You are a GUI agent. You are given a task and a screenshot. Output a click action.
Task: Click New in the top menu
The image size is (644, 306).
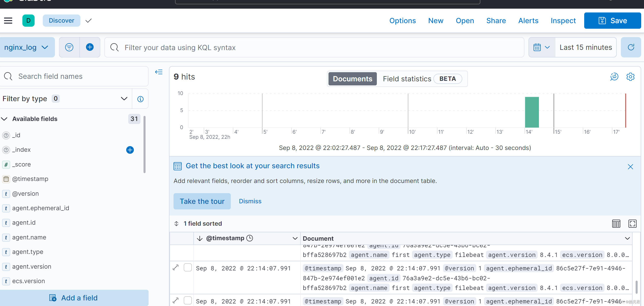(436, 21)
